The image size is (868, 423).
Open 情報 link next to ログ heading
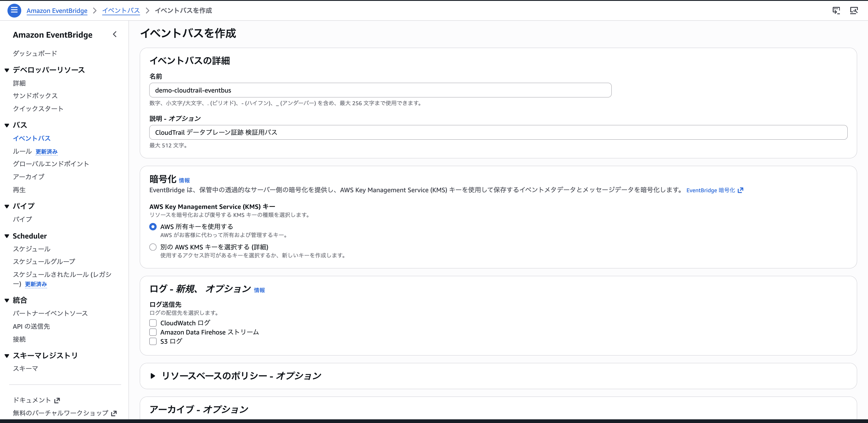point(259,290)
